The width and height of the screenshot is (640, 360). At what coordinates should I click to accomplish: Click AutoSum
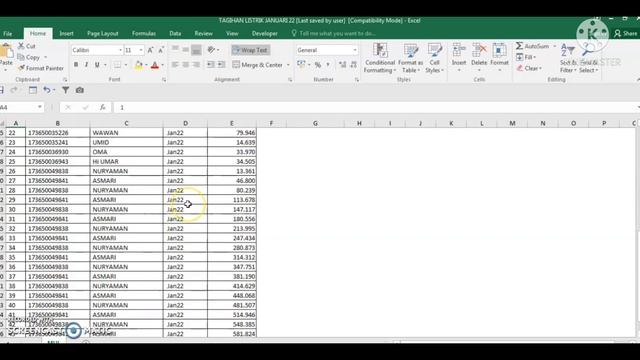(533, 46)
